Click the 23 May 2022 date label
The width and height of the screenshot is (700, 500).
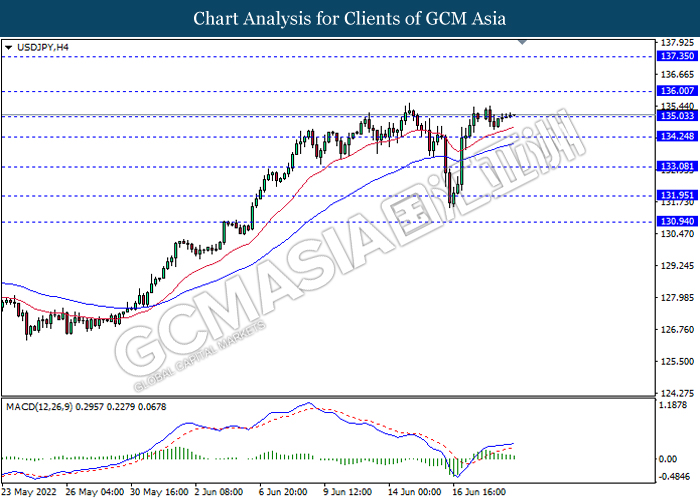[29, 492]
